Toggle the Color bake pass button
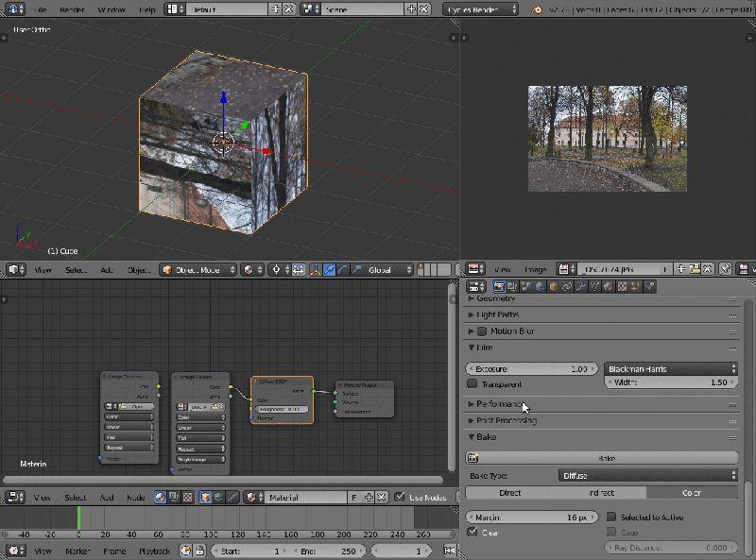This screenshot has width=756, height=560. click(x=693, y=492)
